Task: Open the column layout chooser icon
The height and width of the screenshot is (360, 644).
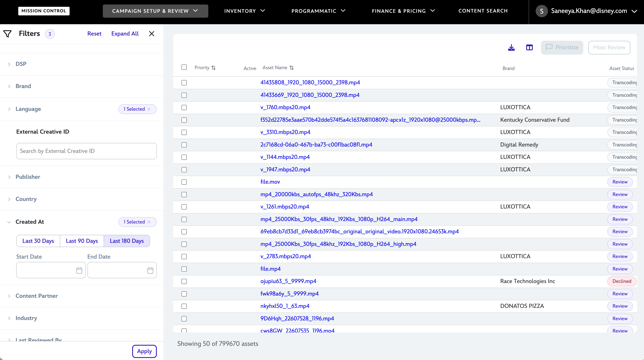Action: click(x=529, y=47)
